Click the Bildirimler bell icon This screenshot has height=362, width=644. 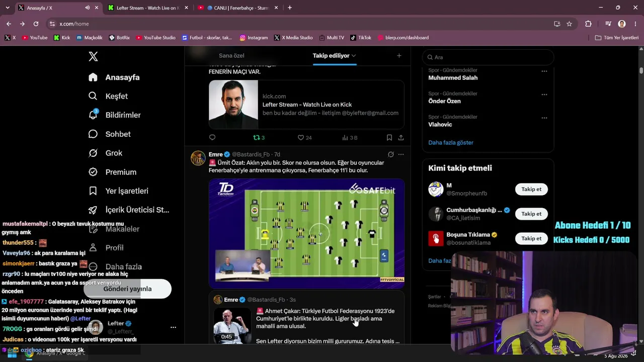click(x=93, y=115)
